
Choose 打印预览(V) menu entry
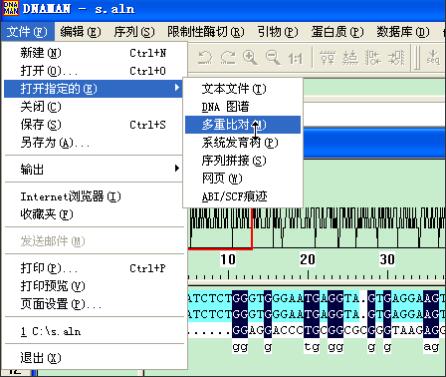[93, 286]
